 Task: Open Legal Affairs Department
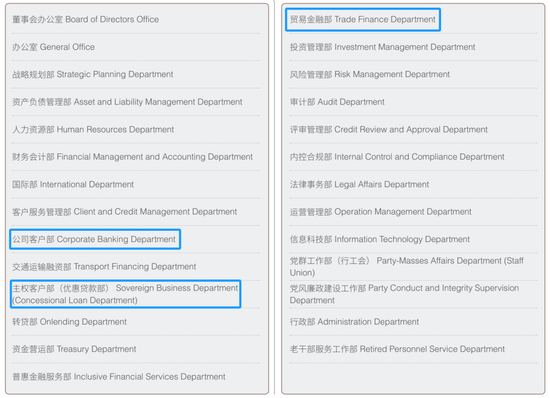pyautogui.click(x=359, y=184)
